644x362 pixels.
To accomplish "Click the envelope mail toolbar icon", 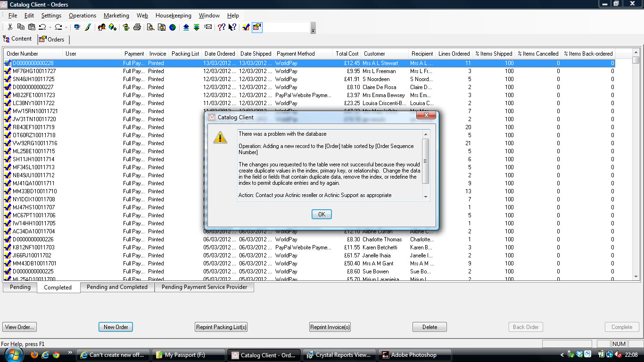I will pos(208,27).
